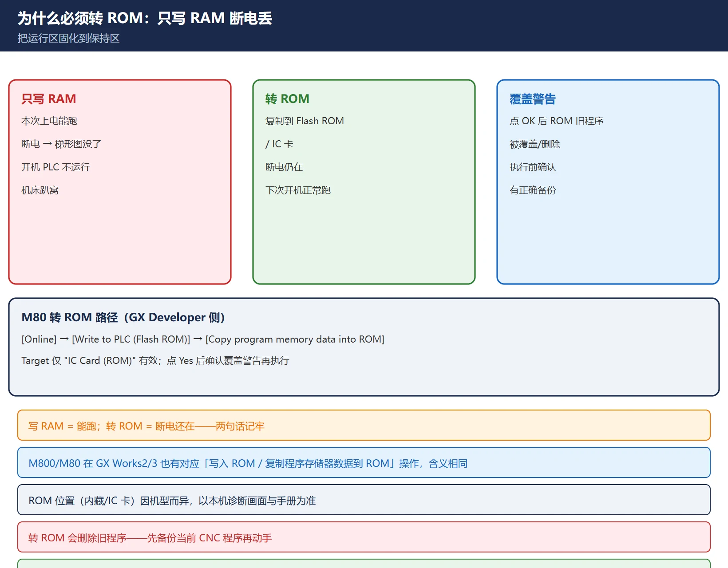Click the title 为什么必须转 ROM：只写 RAM 断电丢

145,18
